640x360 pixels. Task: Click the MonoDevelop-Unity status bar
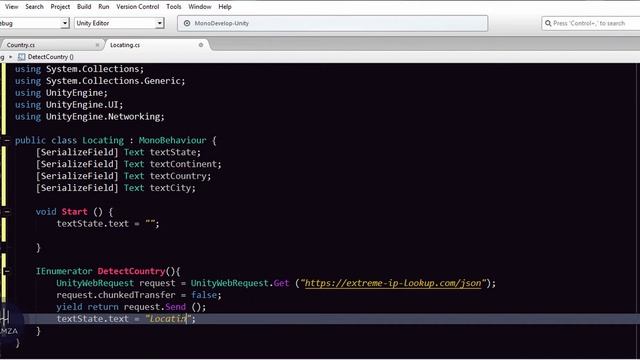333,23
